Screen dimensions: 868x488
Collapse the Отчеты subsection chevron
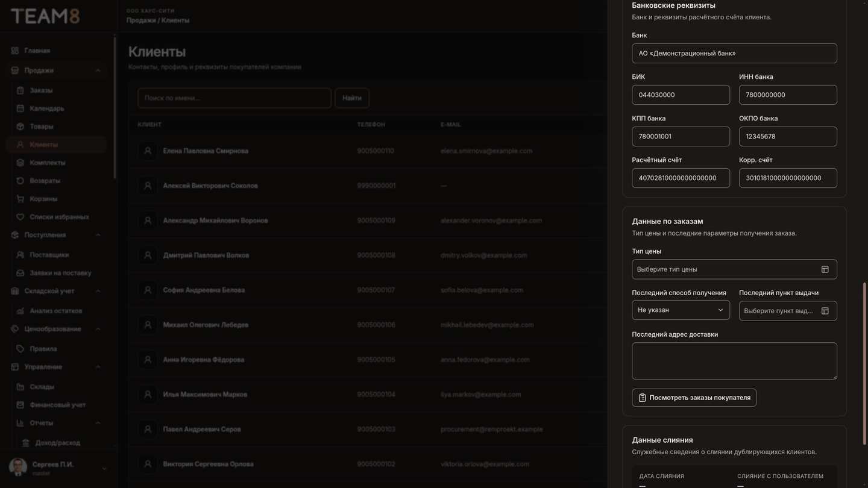[x=98, y=423]
